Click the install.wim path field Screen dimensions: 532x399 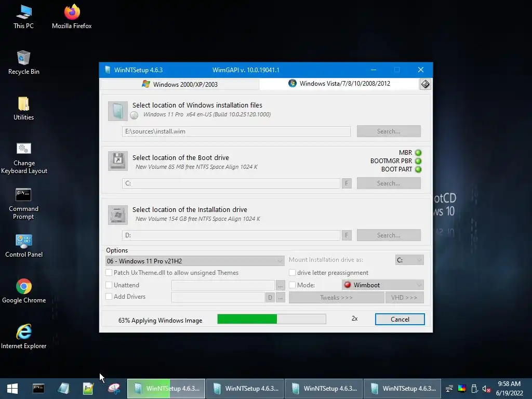pos(236,131)
